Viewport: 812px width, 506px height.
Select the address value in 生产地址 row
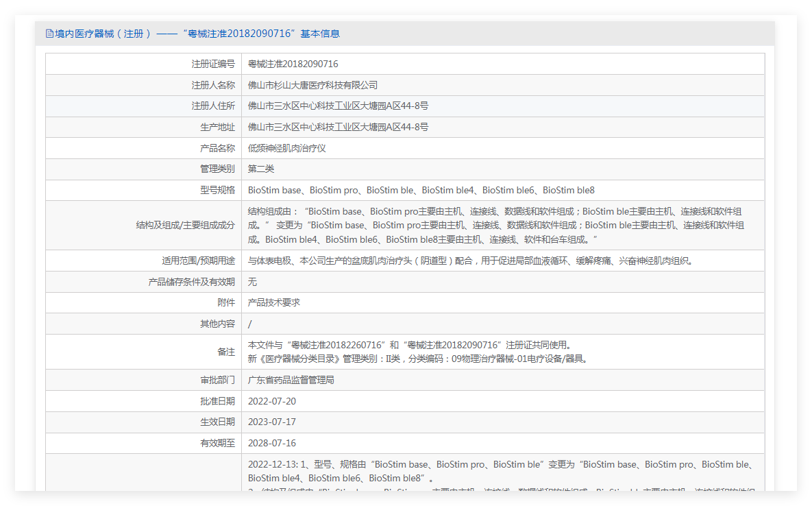338,127
